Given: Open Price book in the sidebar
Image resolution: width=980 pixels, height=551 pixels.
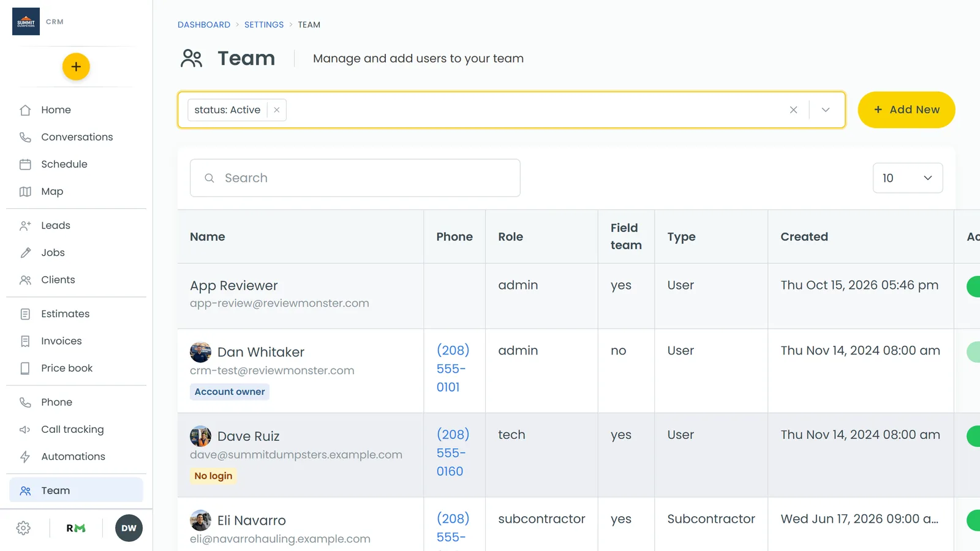Looking at the screenshot, I should click(x=76, y=368).
